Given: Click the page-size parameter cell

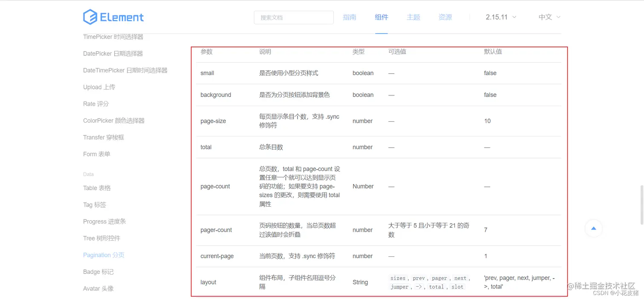Looking at the screenshot, I should [213, 121].
